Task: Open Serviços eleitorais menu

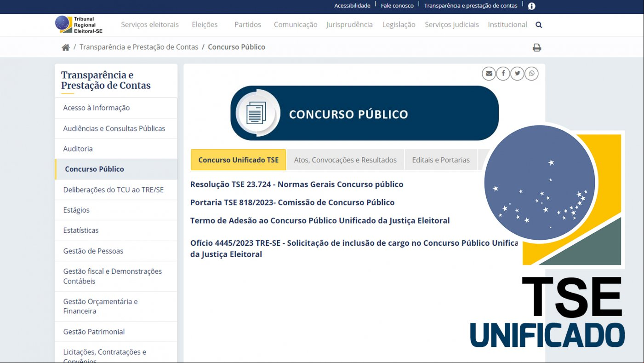Action: 150,25
